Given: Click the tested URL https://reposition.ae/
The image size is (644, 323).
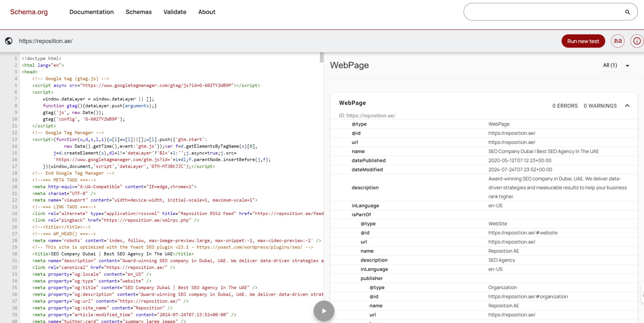Looking at the screenshot, I should 46,41.
